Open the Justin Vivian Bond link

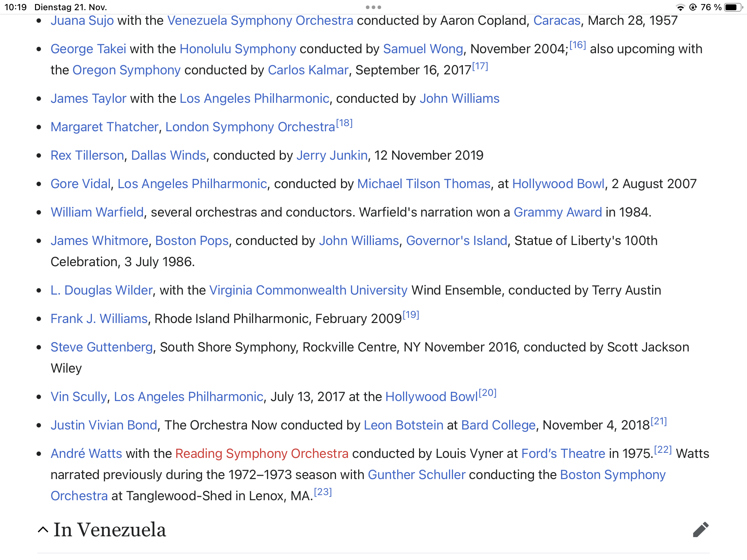tap(104, 425)
